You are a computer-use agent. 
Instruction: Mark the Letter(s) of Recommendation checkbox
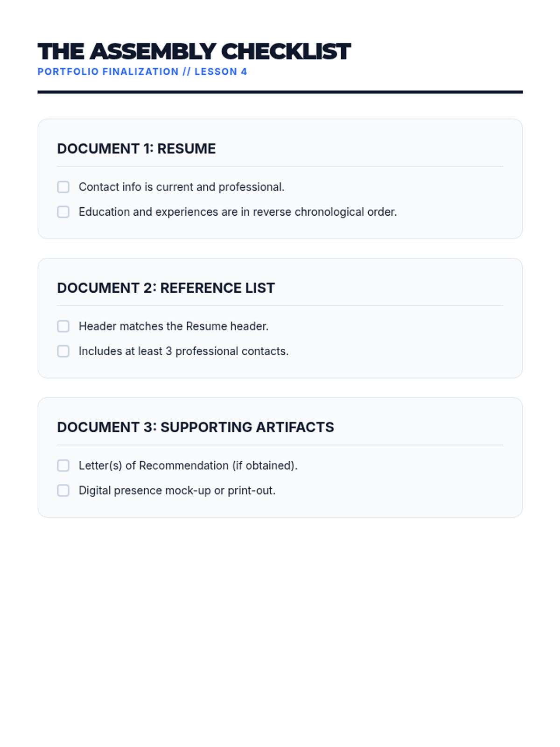(63, 465)
